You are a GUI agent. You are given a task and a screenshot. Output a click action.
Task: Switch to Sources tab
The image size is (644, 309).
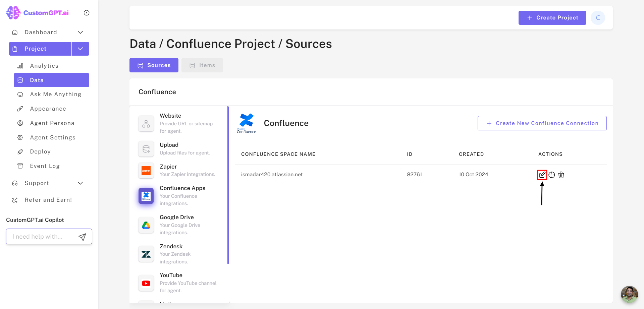tap(154, 65)
